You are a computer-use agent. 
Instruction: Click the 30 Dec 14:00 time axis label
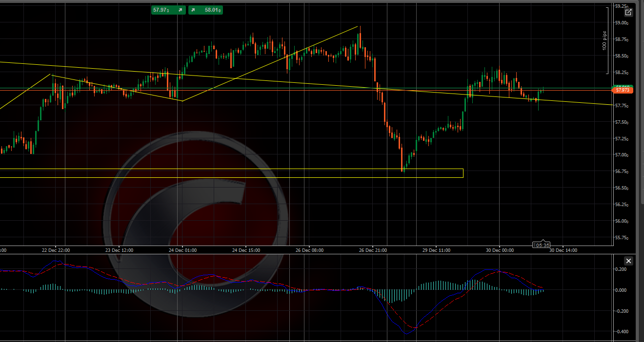[x=563, y=250]
